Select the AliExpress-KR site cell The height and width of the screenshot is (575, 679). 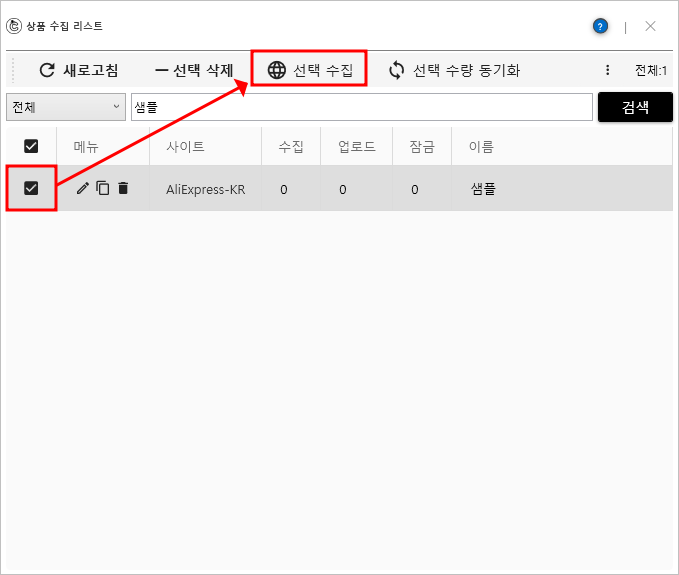click(206, 189)
